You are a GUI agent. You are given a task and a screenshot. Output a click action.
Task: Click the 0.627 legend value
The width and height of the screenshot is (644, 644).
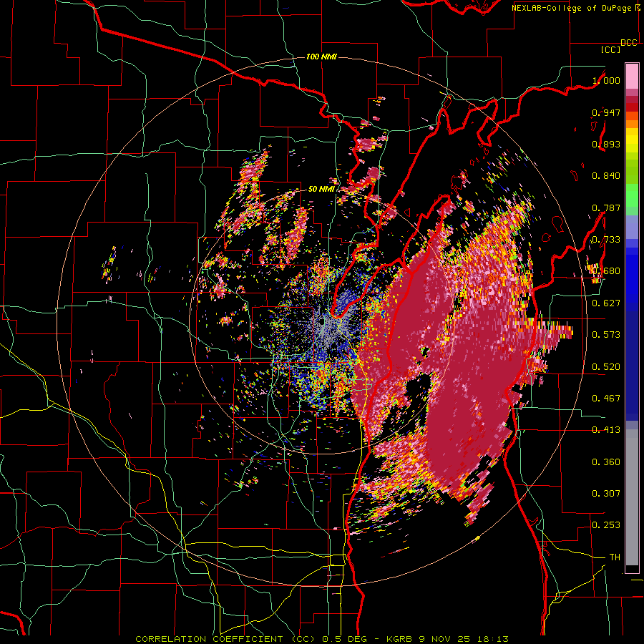click(x=606, y=303)
